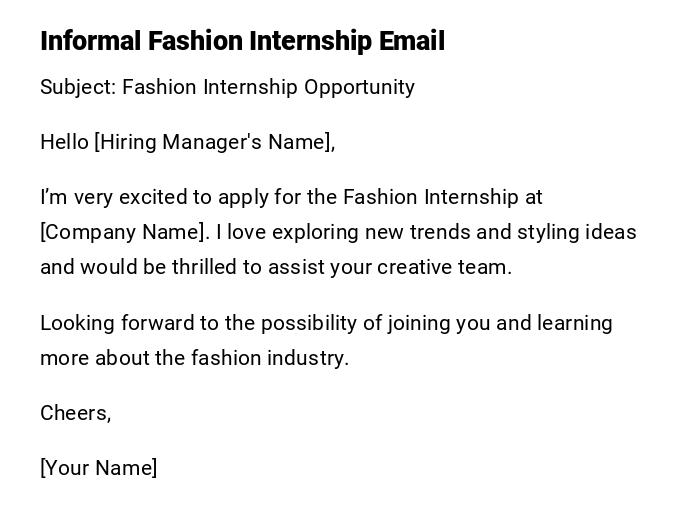This screenshot has width=700, height=530.
Task: Click the phrase "Looking forward"
Action: coord(107,323)
